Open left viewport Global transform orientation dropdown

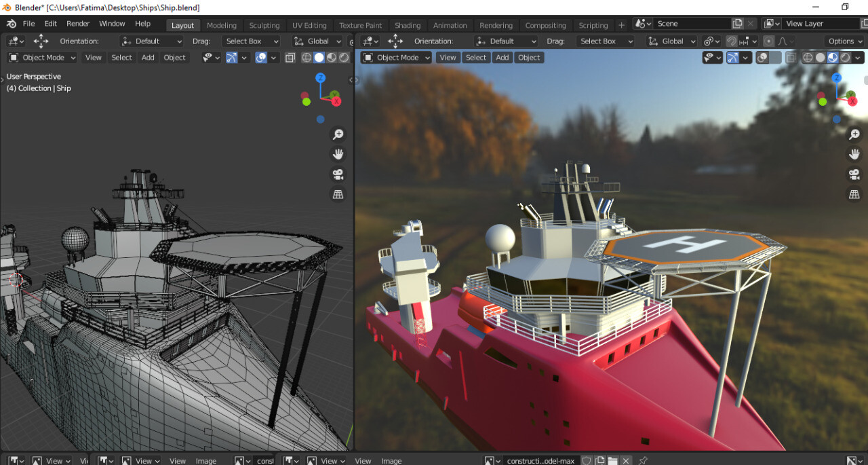coord(318,41)
